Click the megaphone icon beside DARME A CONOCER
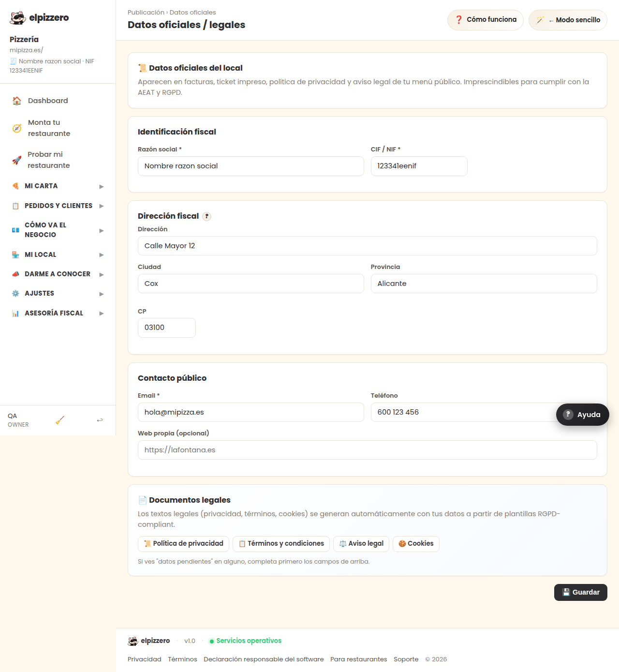This screenshot has width=619, height=672. (15, 274)
